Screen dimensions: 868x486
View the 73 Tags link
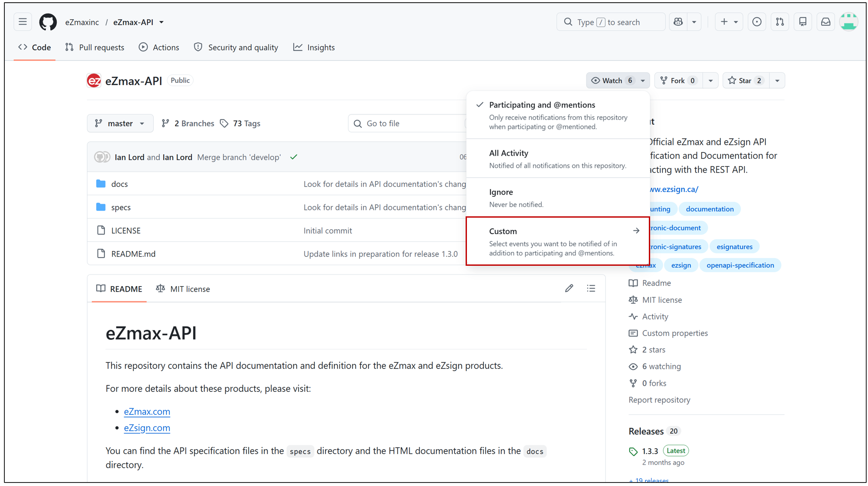pos(240,124)
